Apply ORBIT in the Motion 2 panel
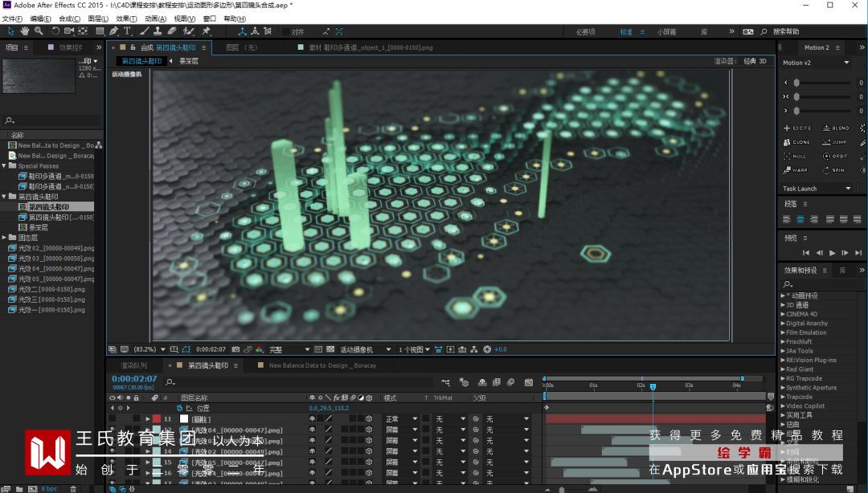Viewport: 868px width, 493px height. coord(835,157)
